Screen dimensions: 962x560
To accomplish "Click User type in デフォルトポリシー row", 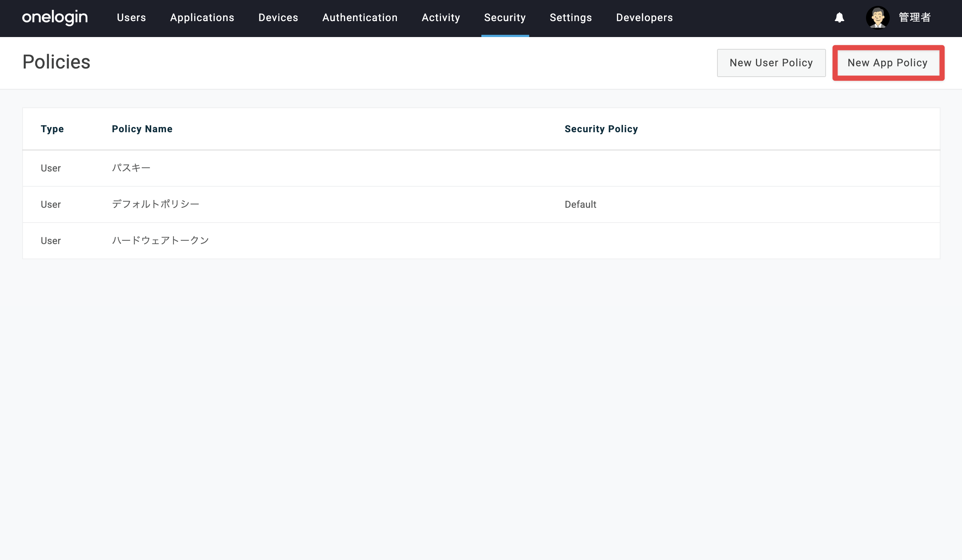I will point(51,204).
